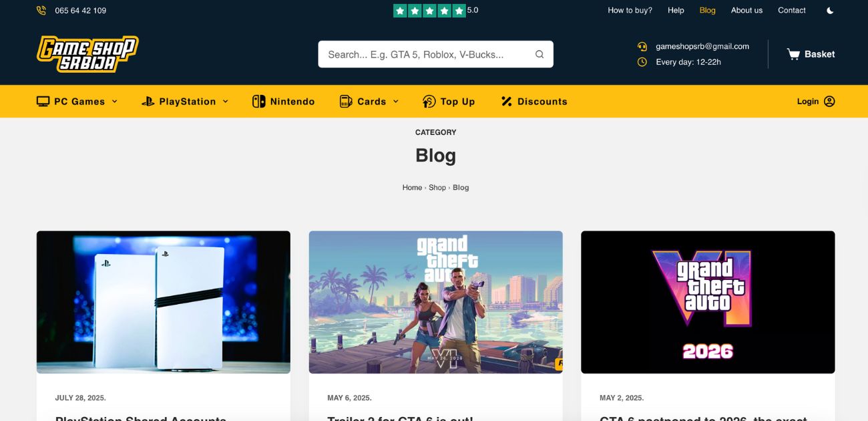The image size is (868, 421).
Task: Click the Game Shop Srbija logo
Action: (87, 54)
